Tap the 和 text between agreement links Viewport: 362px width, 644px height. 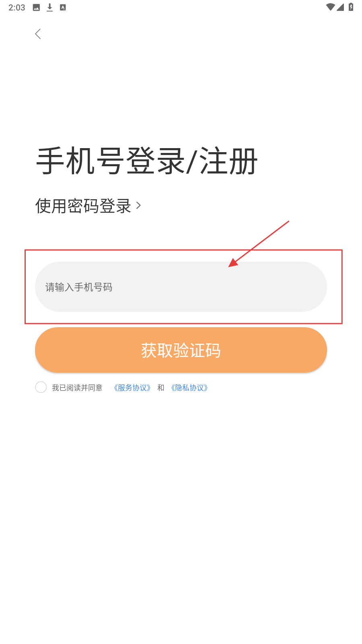161,388
